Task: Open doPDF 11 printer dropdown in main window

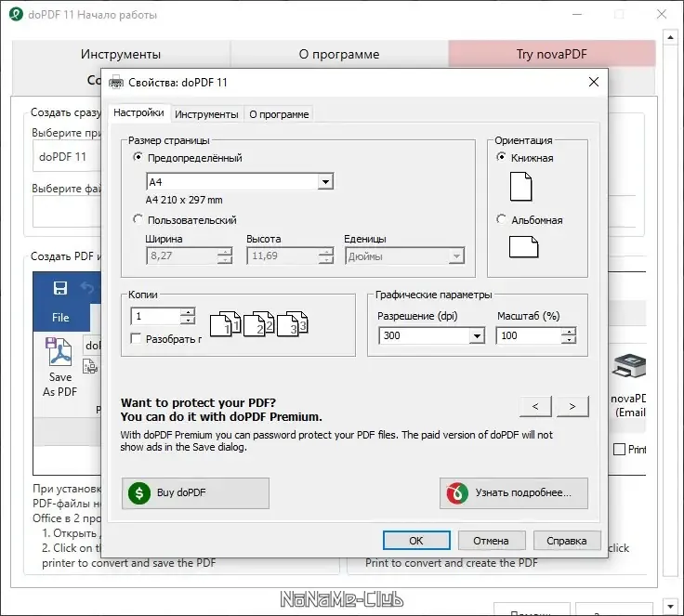Action: pyautogui.click(x=66, y=157)
